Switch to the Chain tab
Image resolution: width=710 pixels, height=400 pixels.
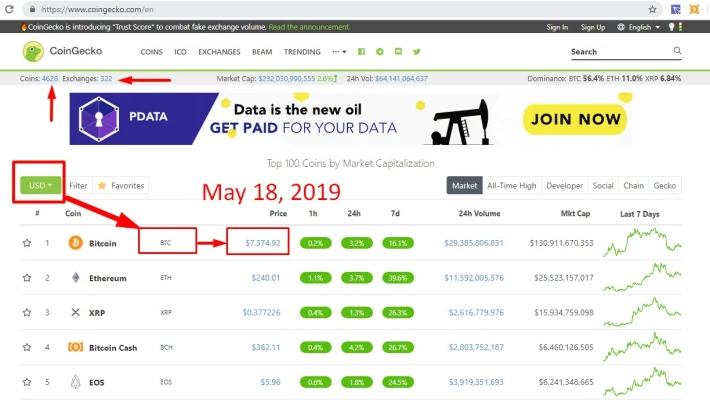(633, 185)
